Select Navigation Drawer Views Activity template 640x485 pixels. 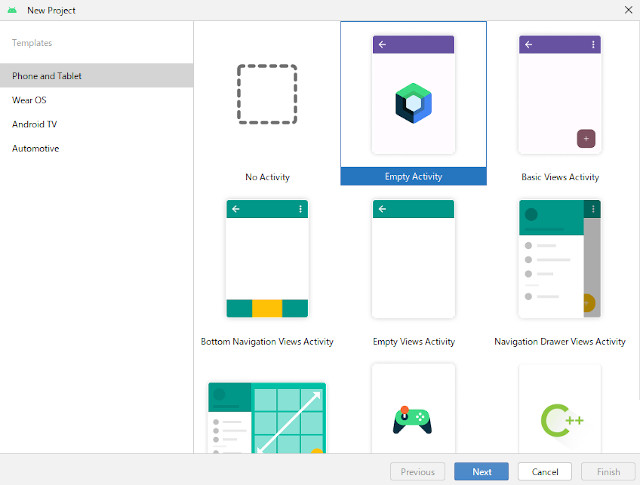pos(560,258)
